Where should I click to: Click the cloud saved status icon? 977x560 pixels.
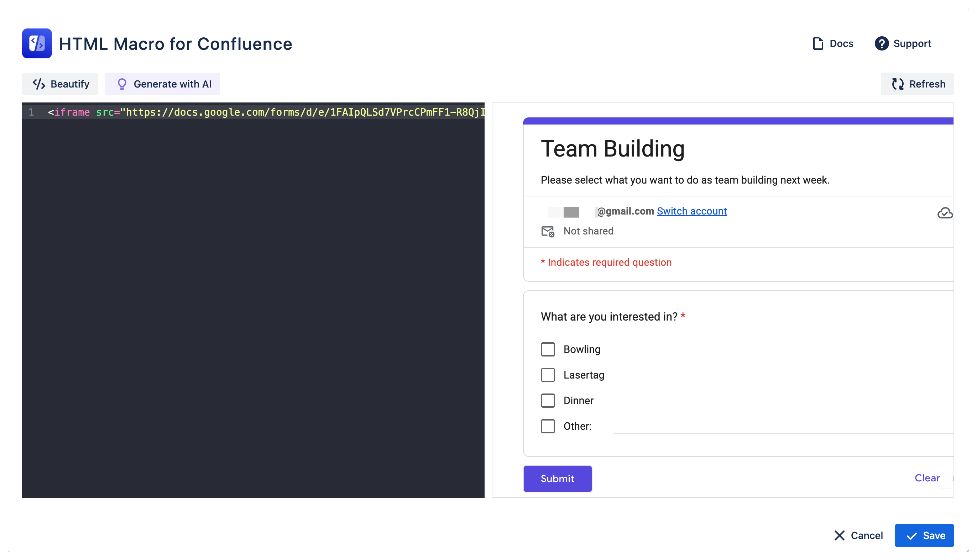(x=945, y=213)
